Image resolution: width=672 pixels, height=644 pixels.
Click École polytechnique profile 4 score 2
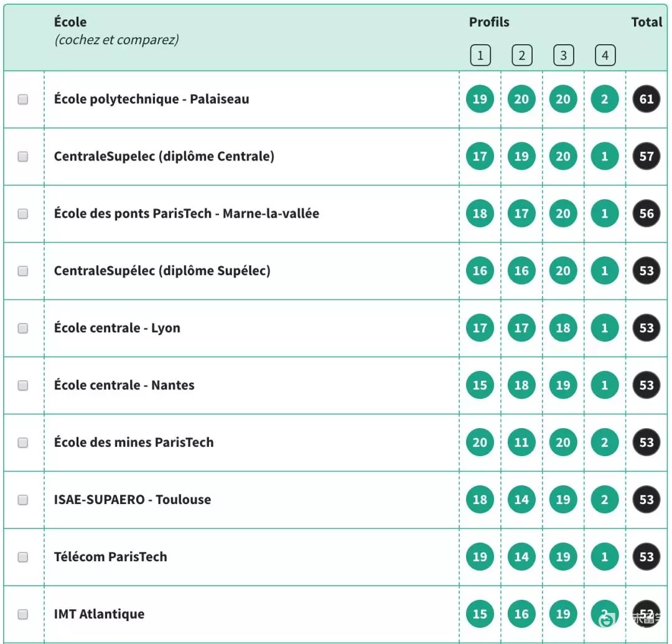point(605,99)
